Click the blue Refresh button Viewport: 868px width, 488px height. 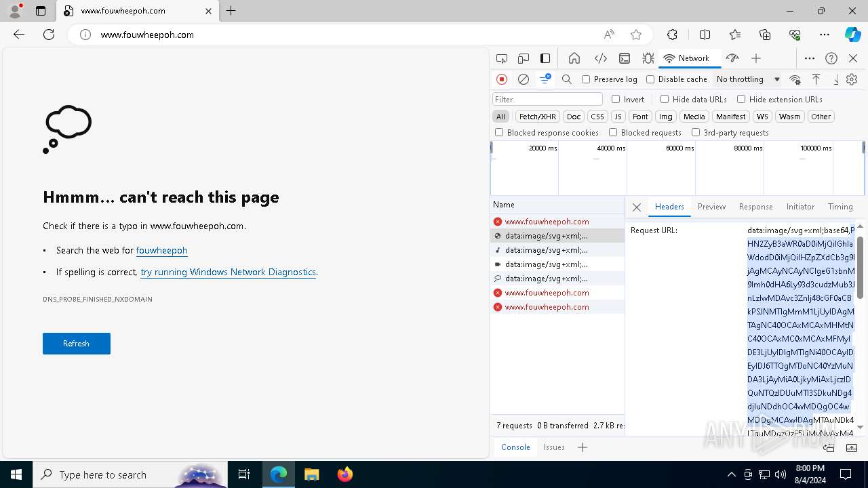[x=77, y=344]
